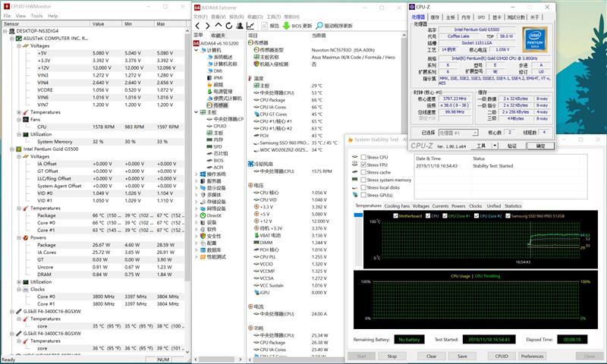
Task: Uncheck the Stress FPU checkbox
Action: point(363,165)
